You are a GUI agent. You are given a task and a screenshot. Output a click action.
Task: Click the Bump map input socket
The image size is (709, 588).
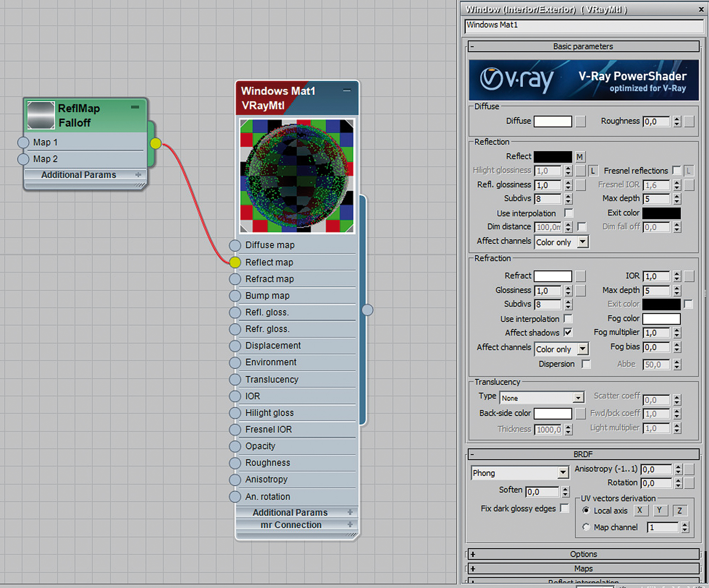[x=235, y=296]
